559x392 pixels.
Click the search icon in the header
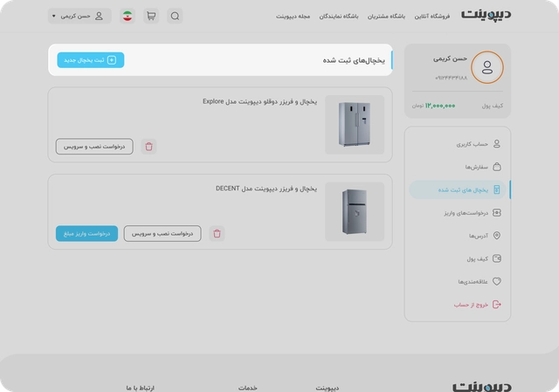175,16
